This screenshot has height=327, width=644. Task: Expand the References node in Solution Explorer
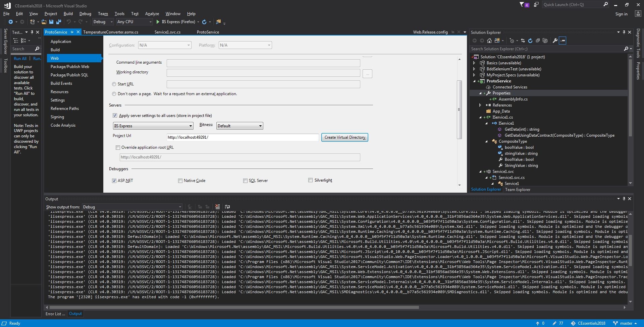tap(480, 105)
